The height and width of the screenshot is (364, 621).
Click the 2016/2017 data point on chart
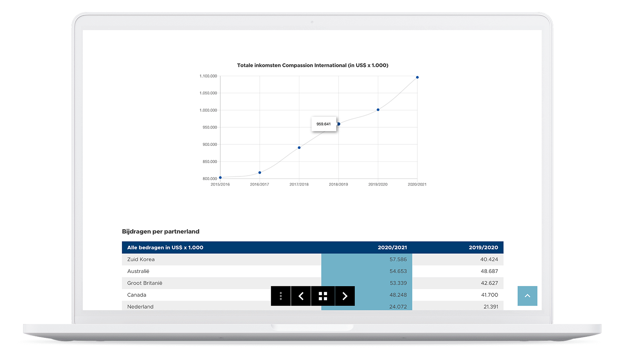260,173
